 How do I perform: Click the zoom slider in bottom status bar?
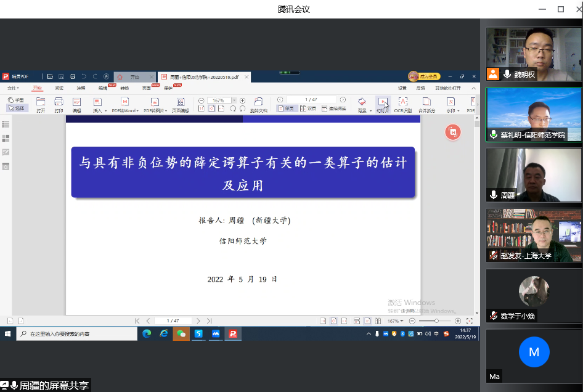[x=437, y=321]
